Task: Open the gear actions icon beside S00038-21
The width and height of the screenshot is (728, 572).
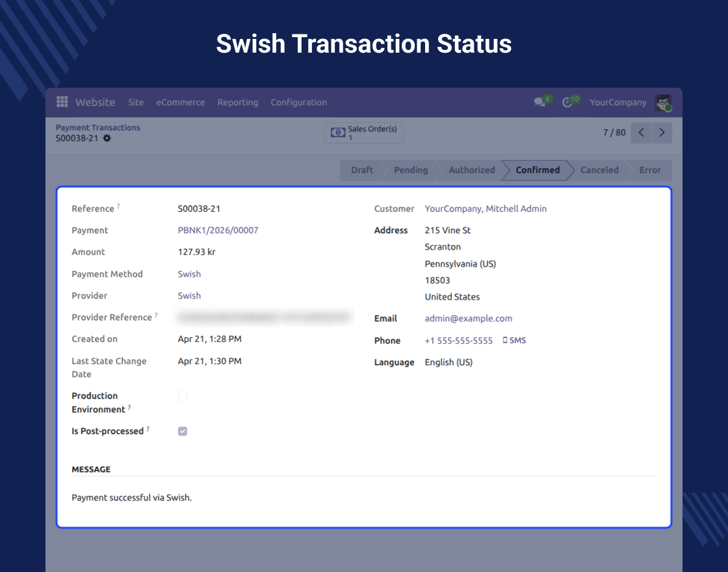Action: pos(107,138)
